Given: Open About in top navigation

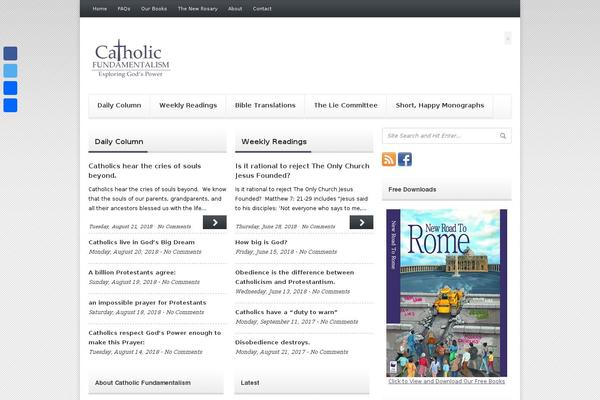Looking at the screenshot, I should pos(235,8).
